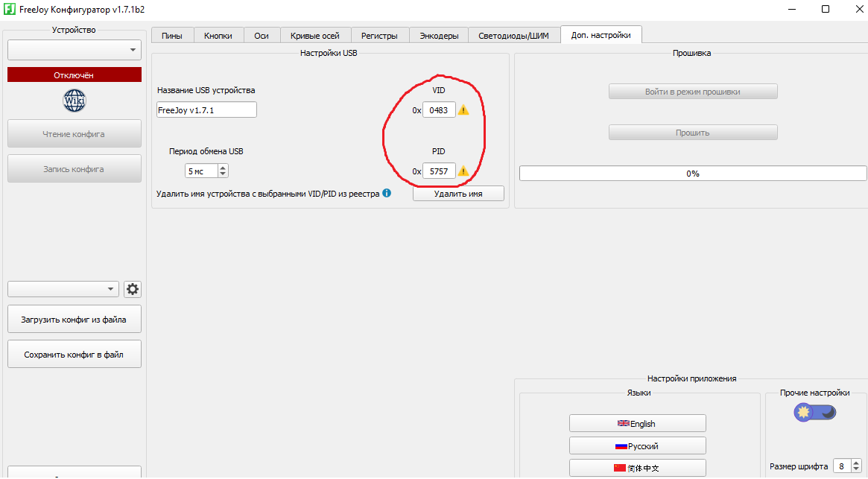The height and width of the screenshot is (479, 868).
Task: Open the Кривые осей tab
Action: coord(314,36)
